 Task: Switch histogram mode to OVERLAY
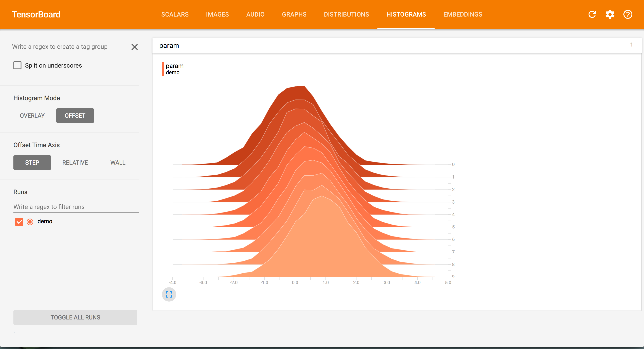coord(32,116)
